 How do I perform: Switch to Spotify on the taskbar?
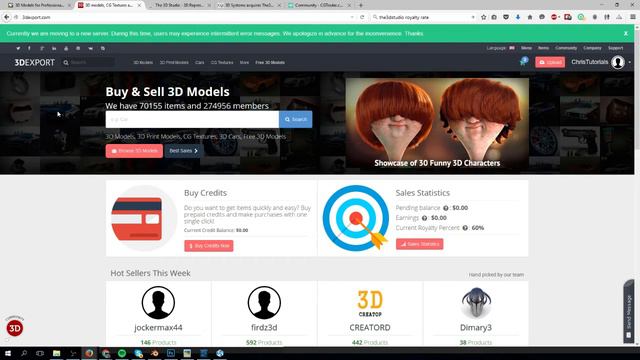click(122, 353)
